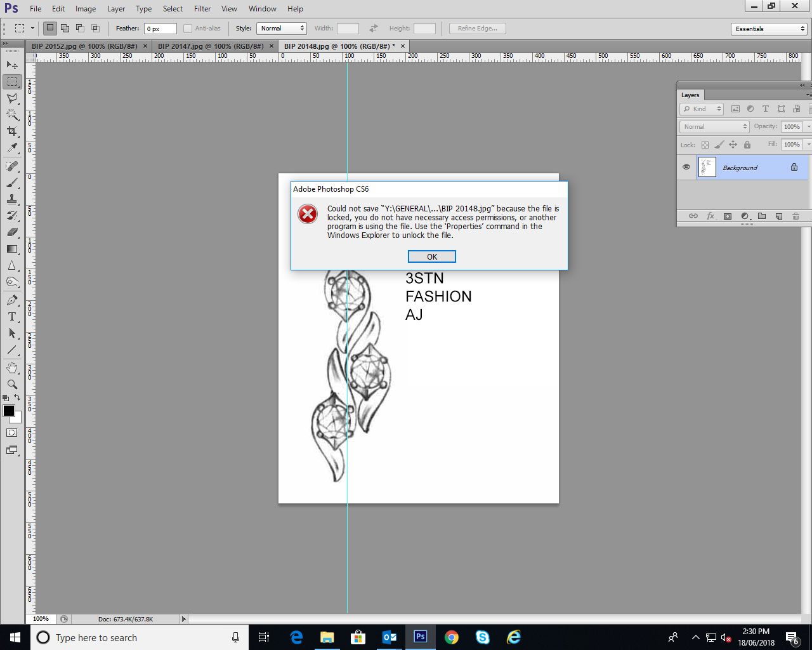Hide the Background layer visibility
The image size is (812, 650).
[686, 168]
